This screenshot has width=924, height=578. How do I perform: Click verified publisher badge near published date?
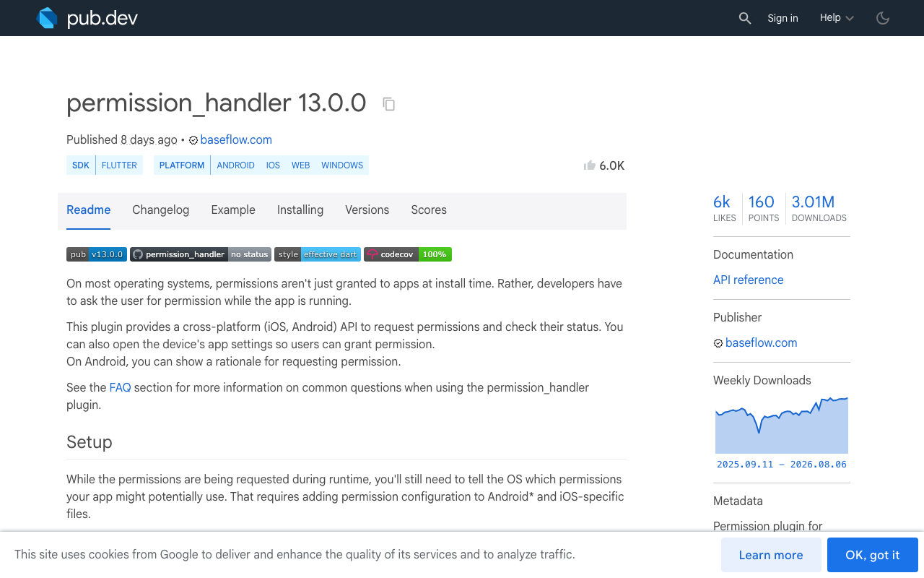coord(193,140)
